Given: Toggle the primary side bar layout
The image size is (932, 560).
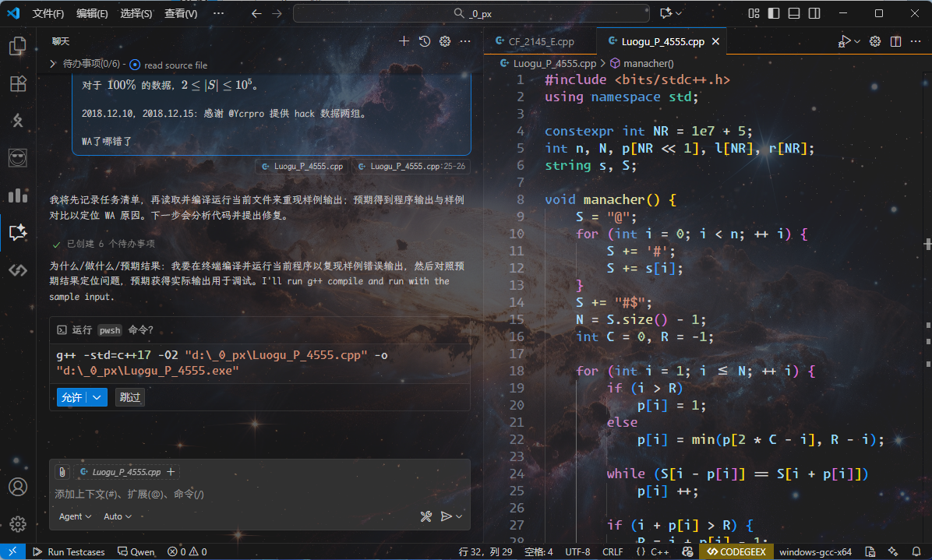Looking at the screenshot, I should pyautogui.click(x=773, y=13).
